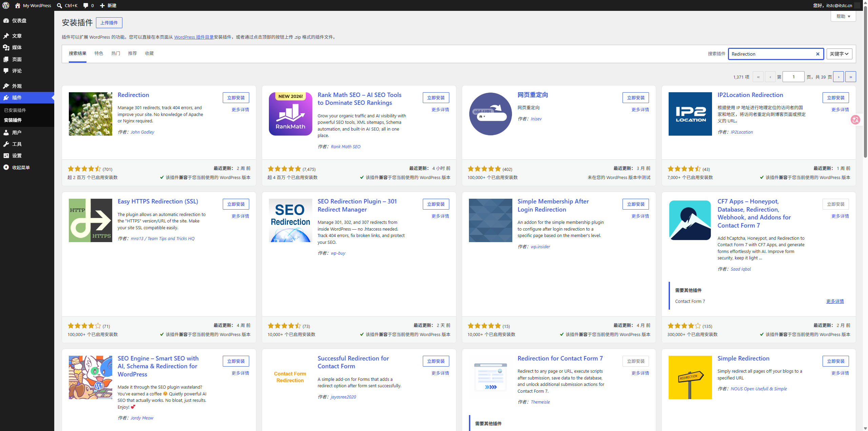The height and width of the screenshot is (431, 868).
Task: Open the Contact Form 7 dependency 更多详情 link
Action: coord(835,301)
